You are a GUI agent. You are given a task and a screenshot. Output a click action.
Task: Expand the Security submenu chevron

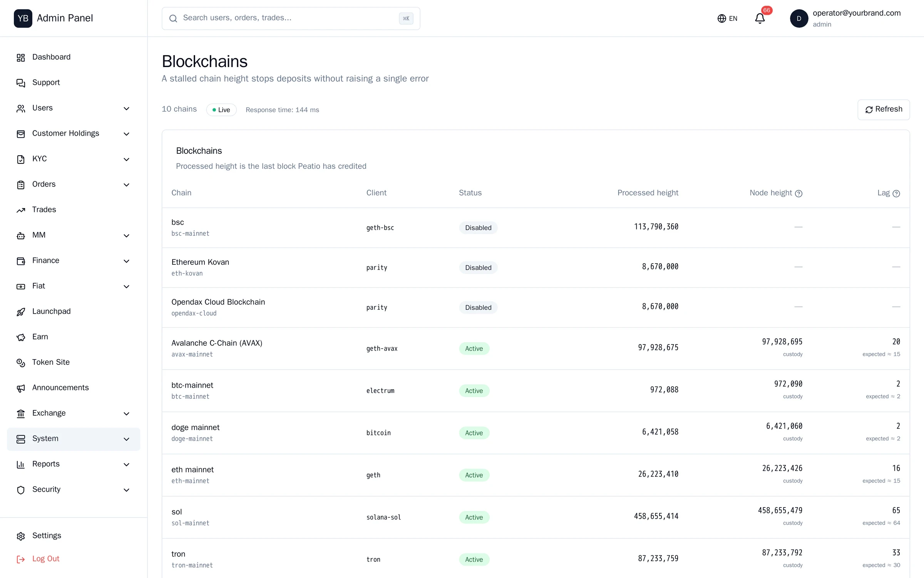[126, 490]
